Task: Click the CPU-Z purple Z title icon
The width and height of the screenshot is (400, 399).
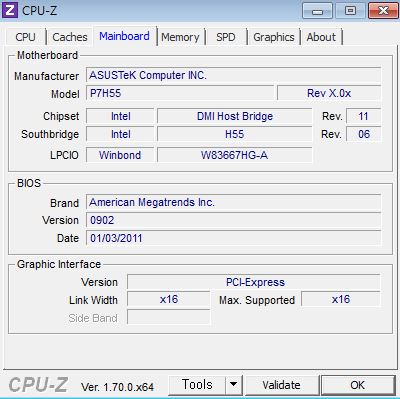Action: [x=10, y=10]
